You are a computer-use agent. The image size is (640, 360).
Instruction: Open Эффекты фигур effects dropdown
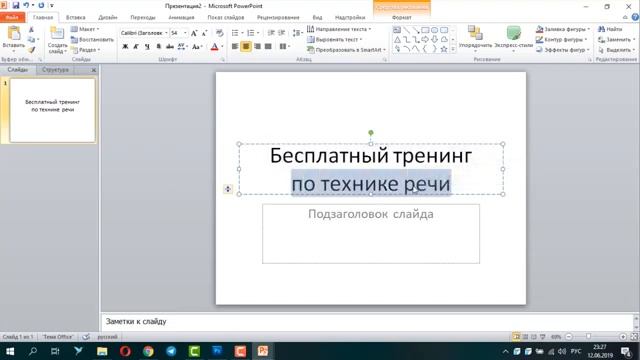pos(562,50)
